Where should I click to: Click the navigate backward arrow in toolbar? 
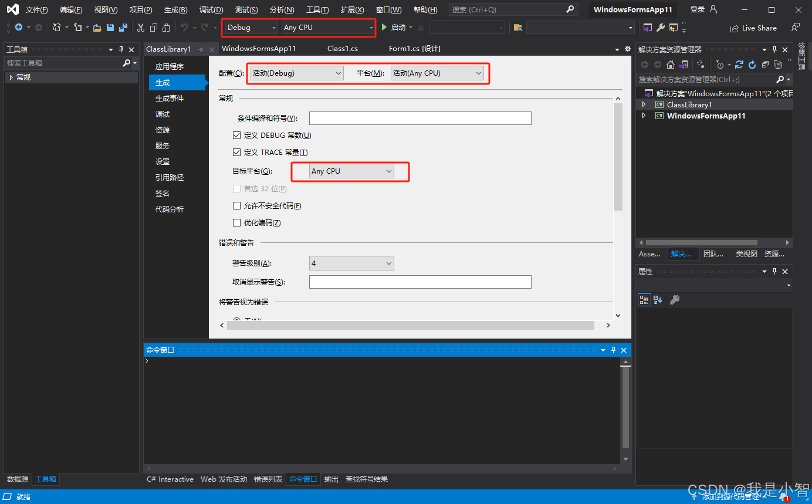(x=19, y=28)
